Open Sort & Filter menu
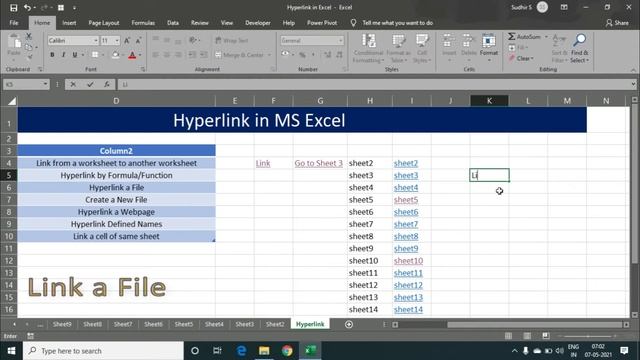Viewport: 640px width, 360px height. click(x=559, y=49)
